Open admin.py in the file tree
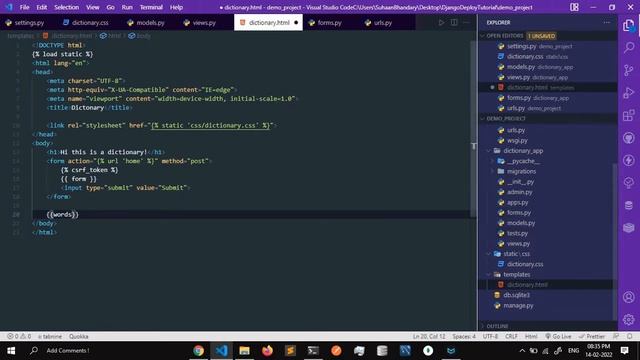The height and width of the screenshot is (360, 640). click(x=520, y=192)
